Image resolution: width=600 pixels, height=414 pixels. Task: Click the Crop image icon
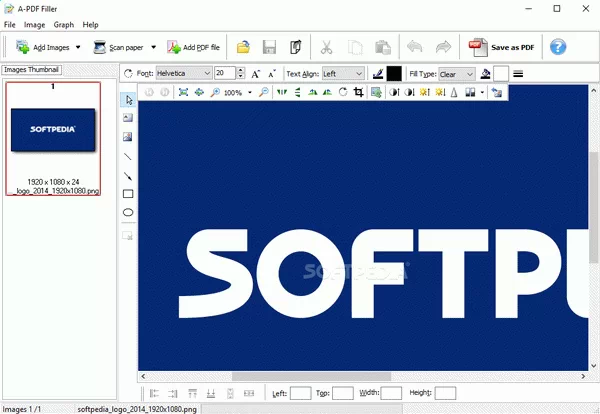358,92
